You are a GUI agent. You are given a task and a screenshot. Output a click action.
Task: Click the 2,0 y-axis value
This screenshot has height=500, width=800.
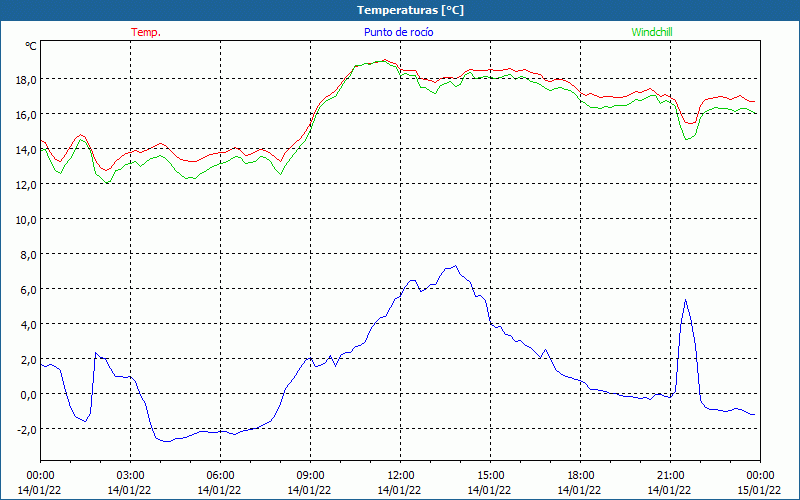[x=29, y=360]
